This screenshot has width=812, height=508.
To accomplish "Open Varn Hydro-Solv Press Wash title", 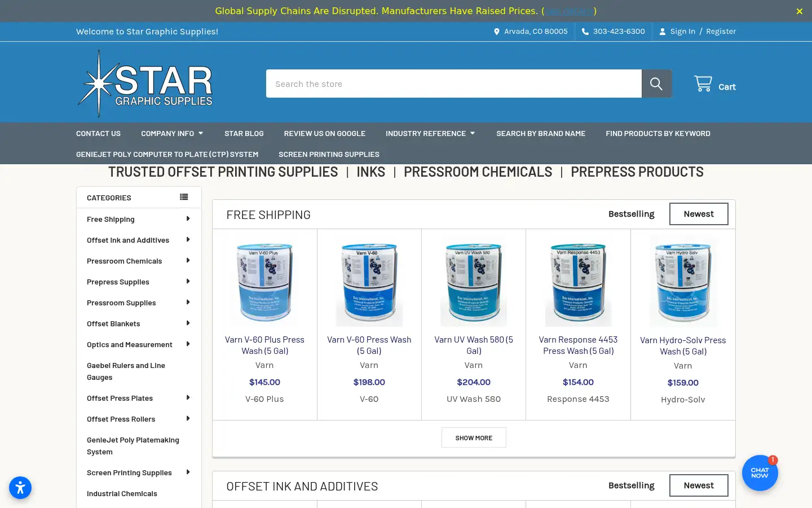I will tap(683, 345).
